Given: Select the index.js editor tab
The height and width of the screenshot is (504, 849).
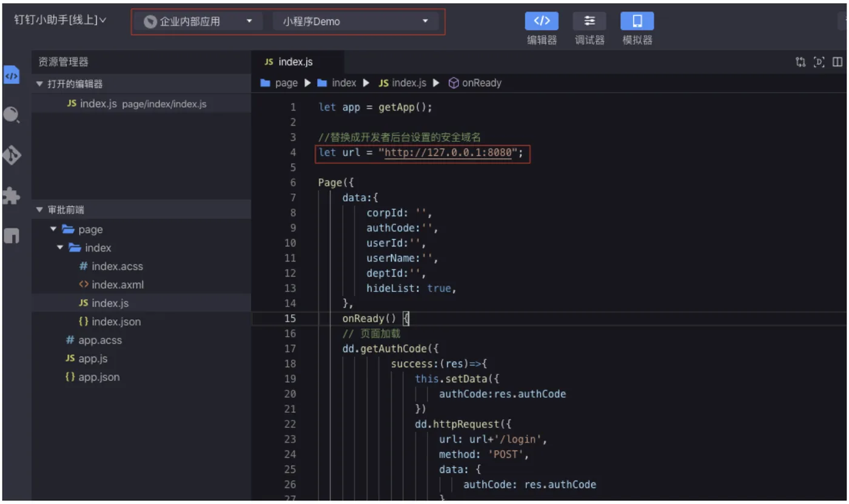Looking at the screenshot, I should pyautogui.click(x=297, y=62).
